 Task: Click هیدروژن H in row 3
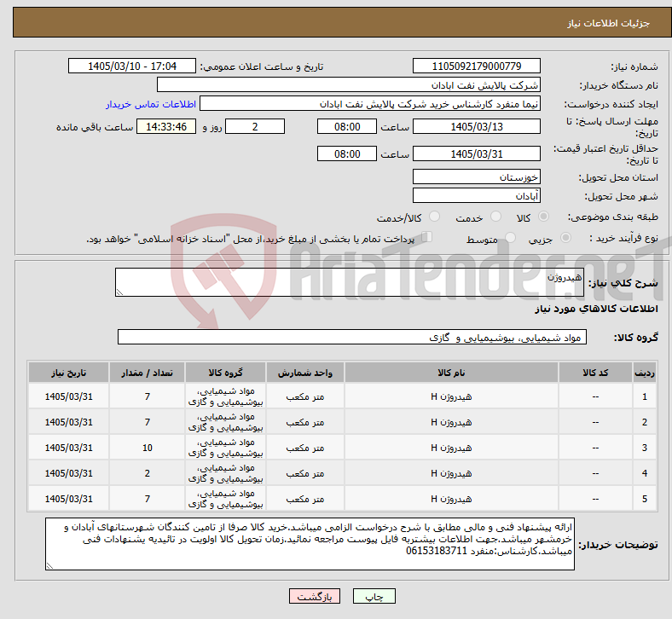(x=451, y=448)
